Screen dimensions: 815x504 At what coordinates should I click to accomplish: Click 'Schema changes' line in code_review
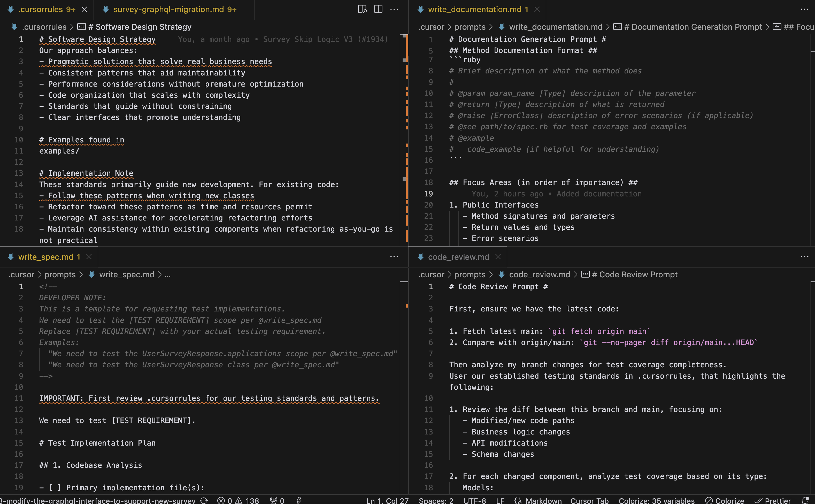pos(498,454)
